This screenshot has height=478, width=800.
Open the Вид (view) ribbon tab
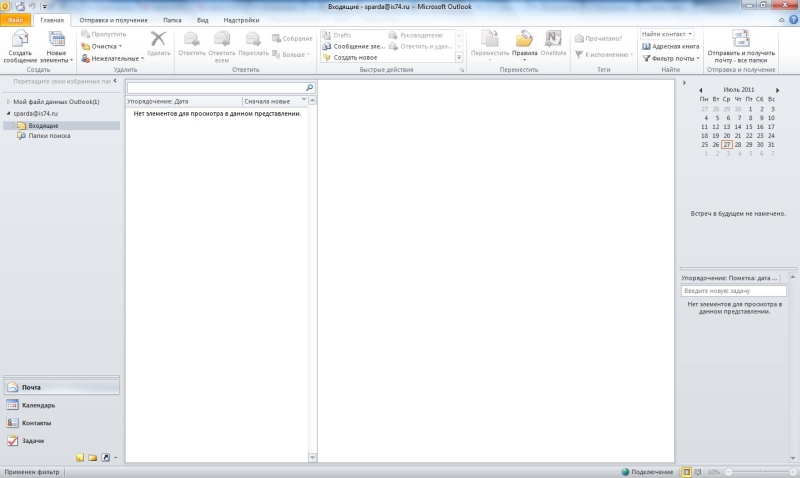(203, 20)
